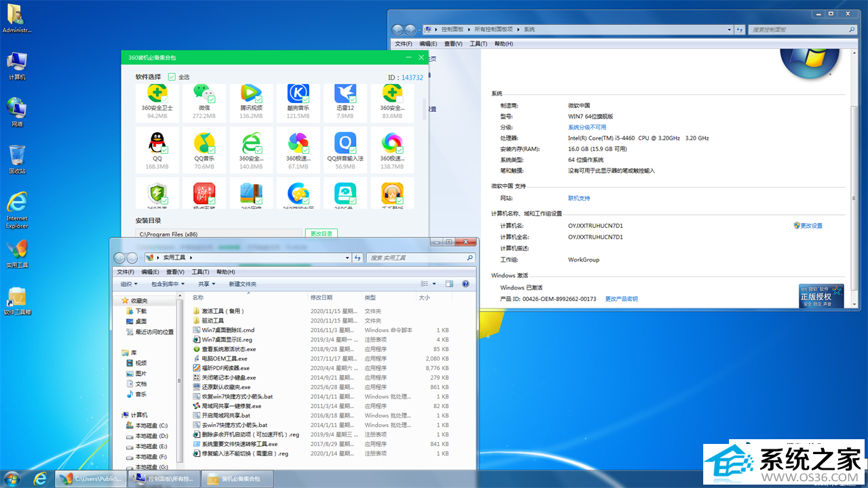Select 本地磁盘 (C:) in the navigation pane
868x488 pixels.
tap(146, 426)
